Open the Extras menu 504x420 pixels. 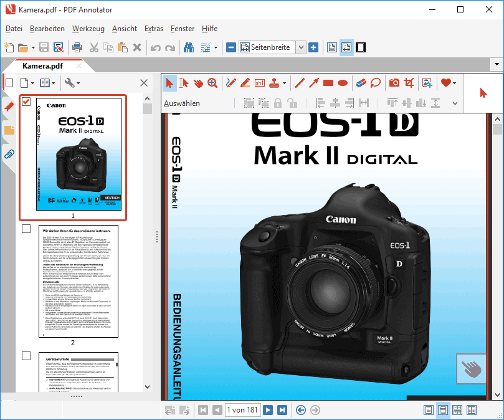(154, 29)
